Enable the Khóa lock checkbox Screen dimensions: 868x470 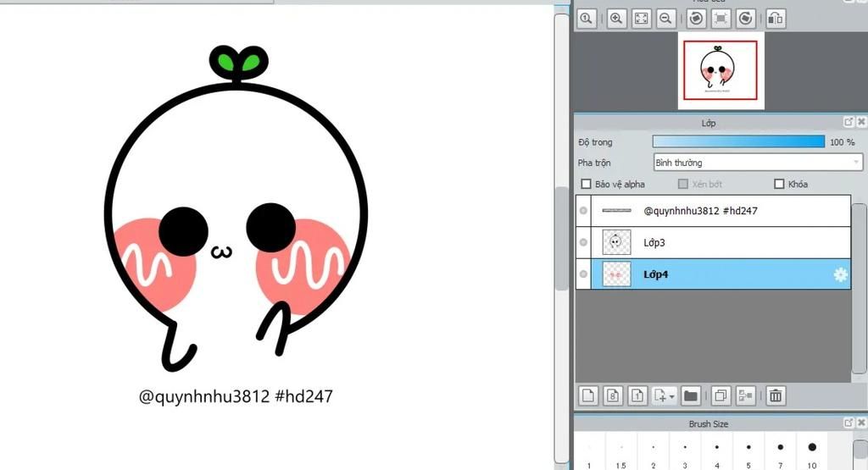(780, 184)
